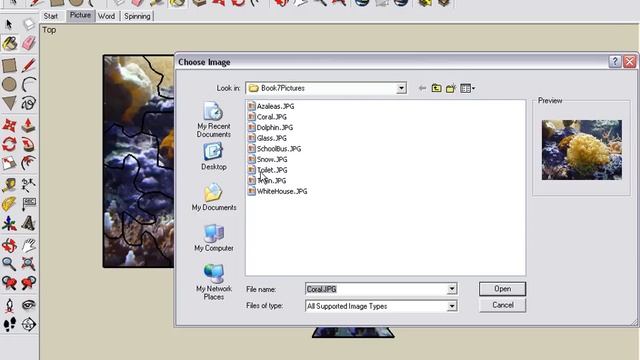This screenshot has height=360, width=640.
Task: Activate the Follow Me tool
Action: point(29,144)
